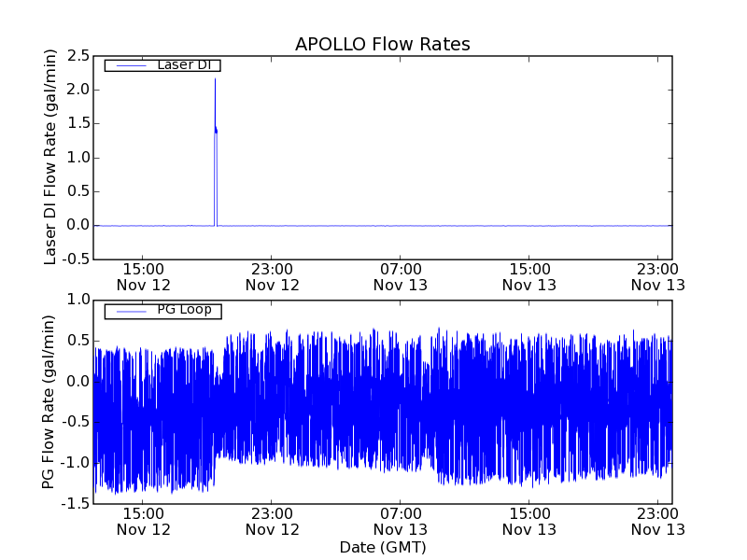Select the Laser DI legend label
Image resolution: width=747 pixels, height=560 pixels.
tap(184, 64)
